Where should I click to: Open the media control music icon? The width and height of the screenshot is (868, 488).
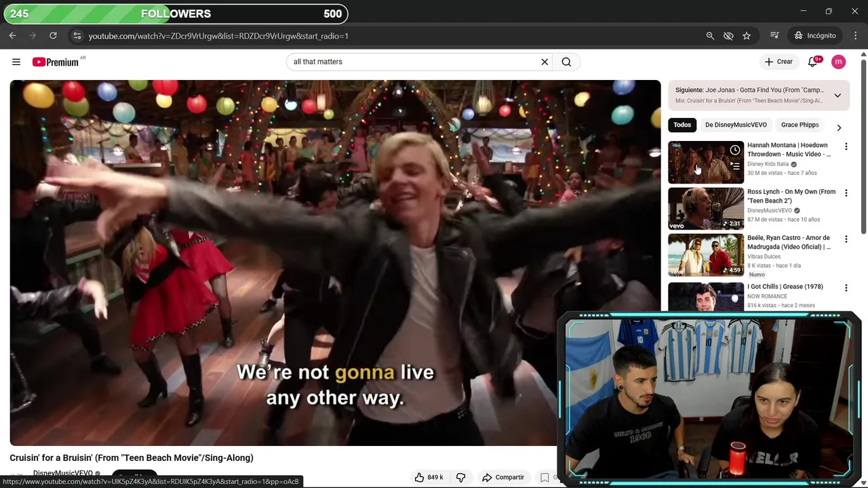[774, 35]
